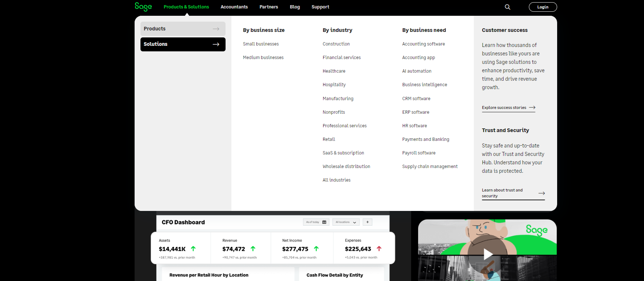Open Financial services link
The height and width of the screenshot is (281, 644).
click(x=342, y=58)
